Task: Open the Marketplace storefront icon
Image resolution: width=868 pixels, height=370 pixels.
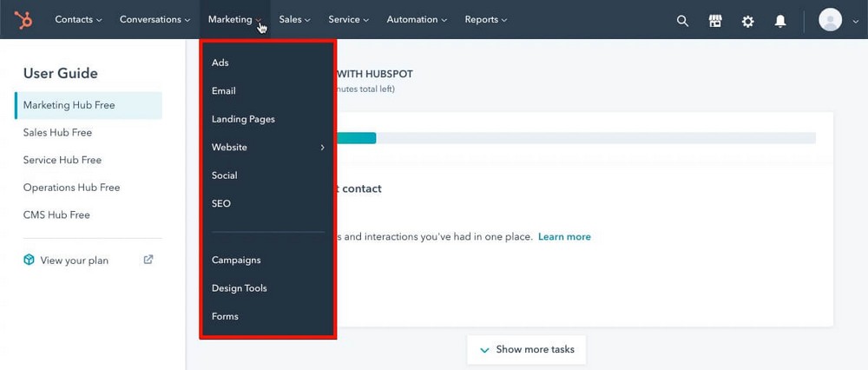Action: coord(715,21)
